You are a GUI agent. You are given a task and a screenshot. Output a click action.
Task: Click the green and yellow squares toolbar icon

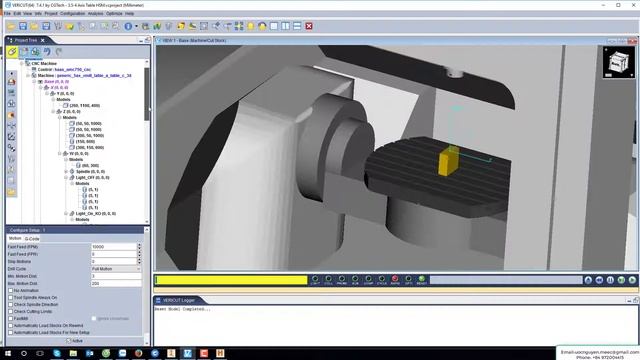pyautogui.click(x=239, y=26)
